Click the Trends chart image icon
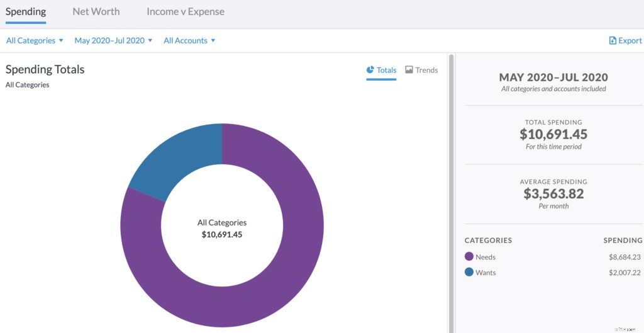The image size is (644, 333). (409, 70)
